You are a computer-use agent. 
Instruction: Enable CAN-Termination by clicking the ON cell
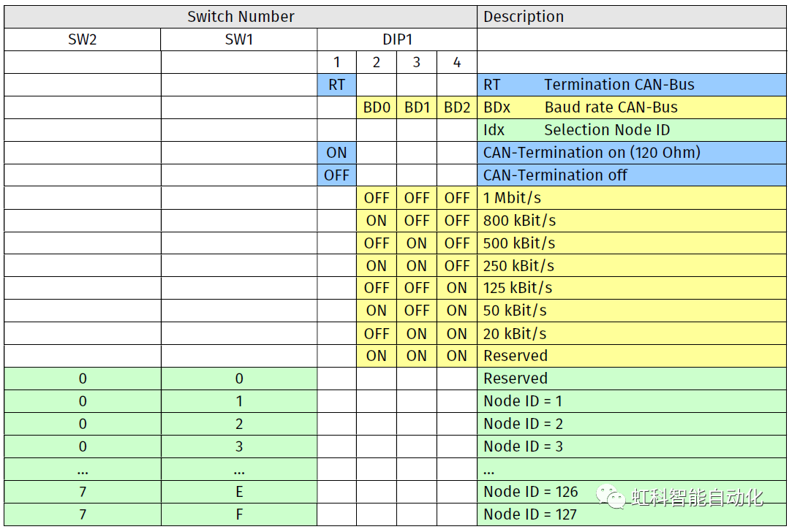click(336, 152)
